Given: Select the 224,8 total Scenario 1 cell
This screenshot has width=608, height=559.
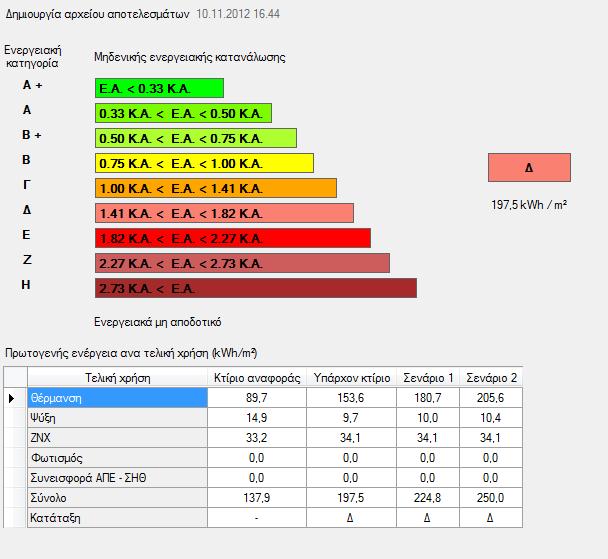Looking at the screenshot, I should click(428, 498).
